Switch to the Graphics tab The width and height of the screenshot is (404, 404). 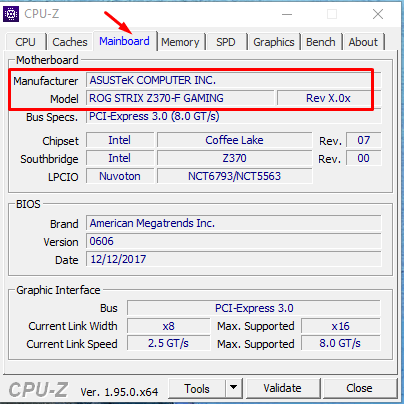(274, 42)
